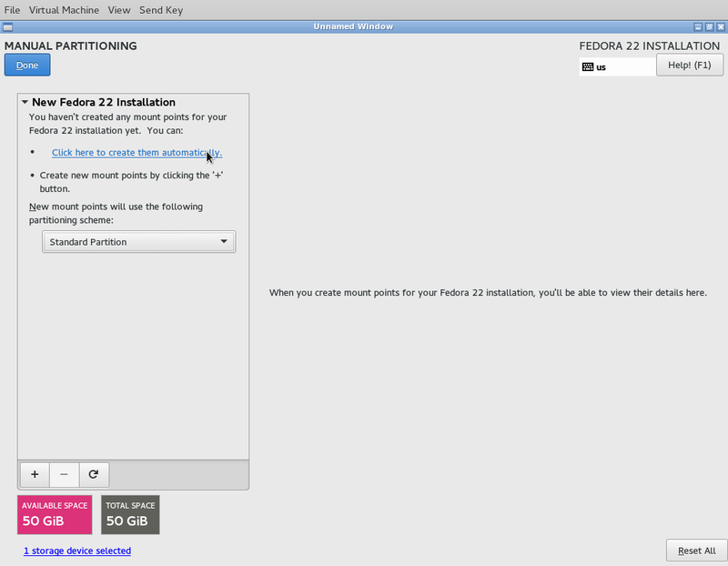
Task: Open the Virtual Machine menu
Action: tap(64, 10)
